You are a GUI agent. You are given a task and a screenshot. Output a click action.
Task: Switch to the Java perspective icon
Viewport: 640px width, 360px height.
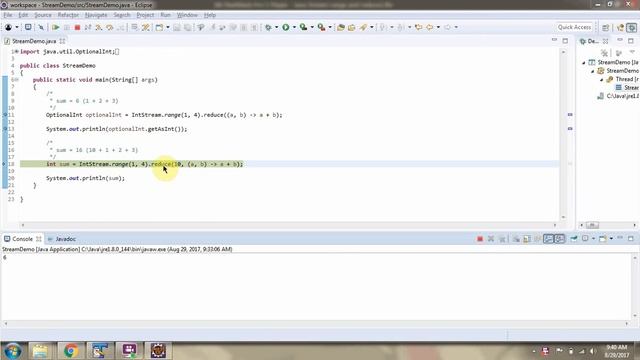(621, 27)
